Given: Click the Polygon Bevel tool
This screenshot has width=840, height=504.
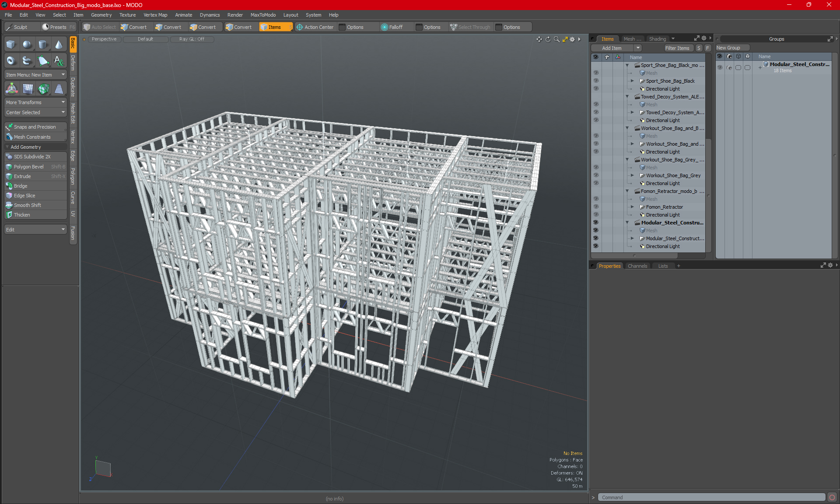Looking at the screenshot, I should click(x=28, y=167).
